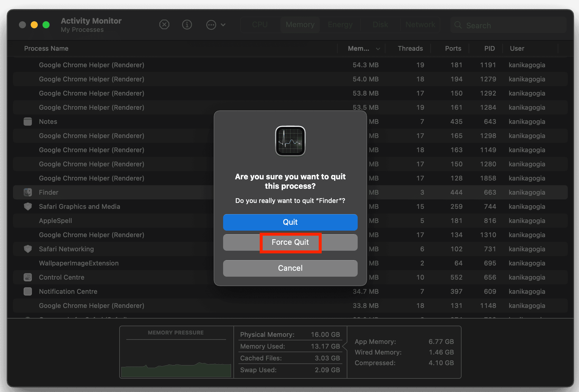The height and width of the screenshot is (392, 579).
Task: Click PID 663 in the Finder row
Action: (x=490, y=192)
